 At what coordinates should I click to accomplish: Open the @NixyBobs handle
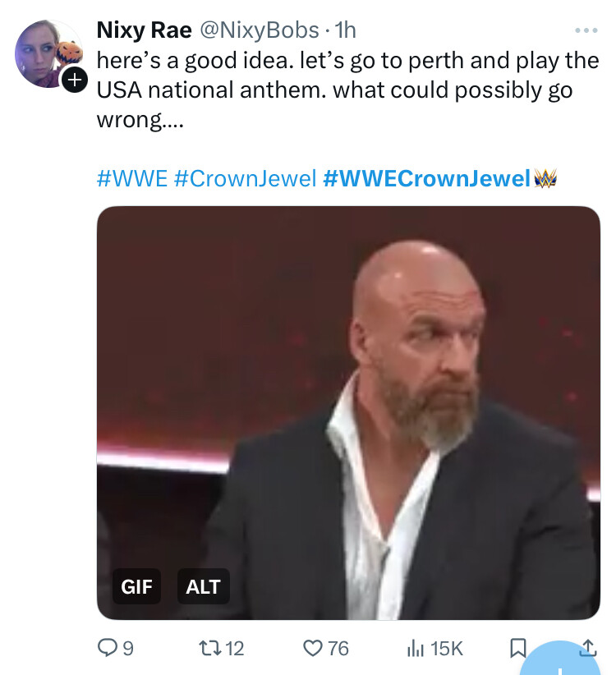[259, 30]
